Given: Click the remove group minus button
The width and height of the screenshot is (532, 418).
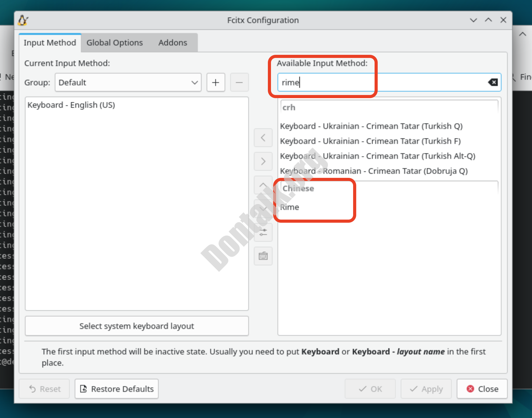Looking at the screenshot, I should pos(239,83).
